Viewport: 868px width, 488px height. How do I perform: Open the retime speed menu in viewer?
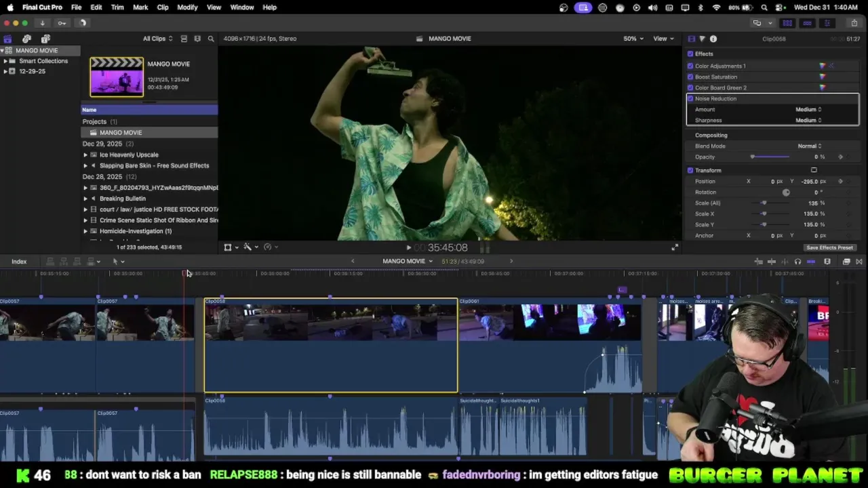[270, 247]
